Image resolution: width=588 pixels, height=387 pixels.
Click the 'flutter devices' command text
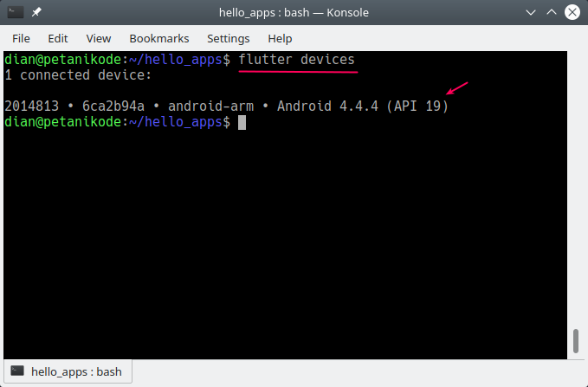coord(297,59)
